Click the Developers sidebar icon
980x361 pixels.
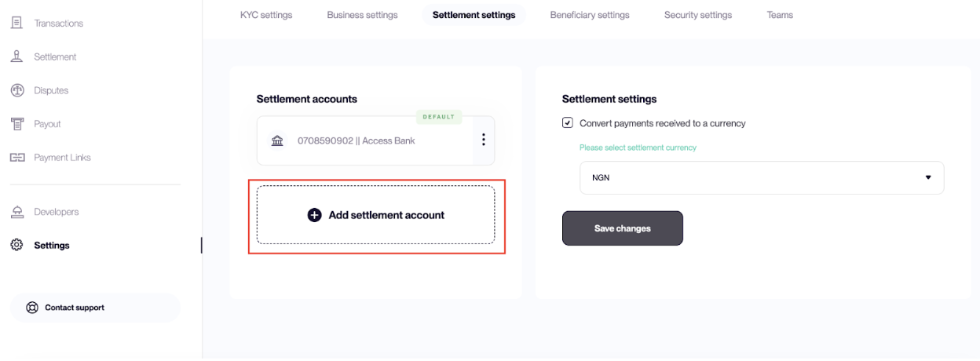[x=16, y=212]
